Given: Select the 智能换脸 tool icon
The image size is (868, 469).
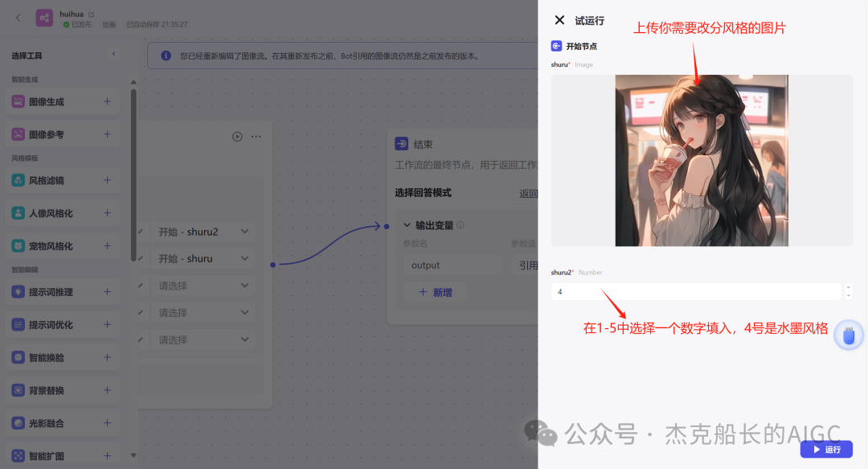Looking at the screenshot, I should pos(18,357).
